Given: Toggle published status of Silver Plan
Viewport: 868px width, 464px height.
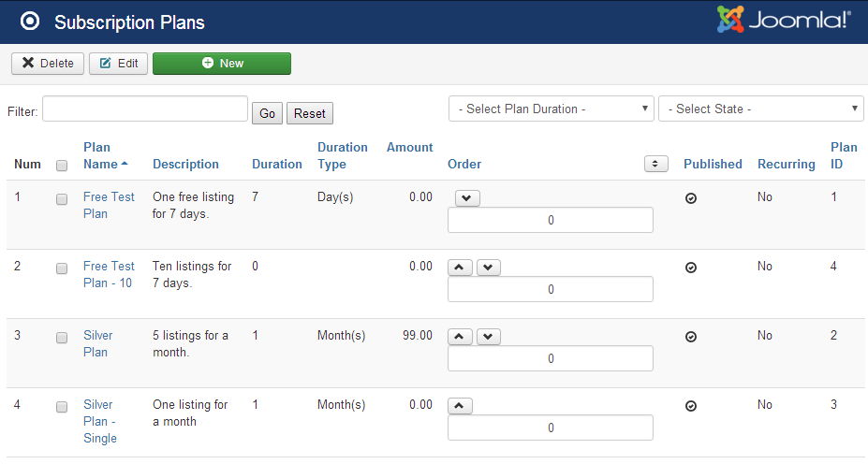Looking at the screenshot, I should [x=691, y=337].
